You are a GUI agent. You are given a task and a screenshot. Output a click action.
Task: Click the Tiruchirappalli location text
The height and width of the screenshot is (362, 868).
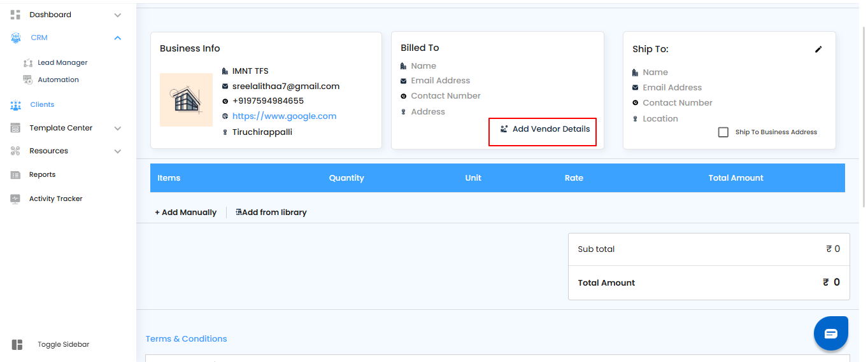coord(262,132)
